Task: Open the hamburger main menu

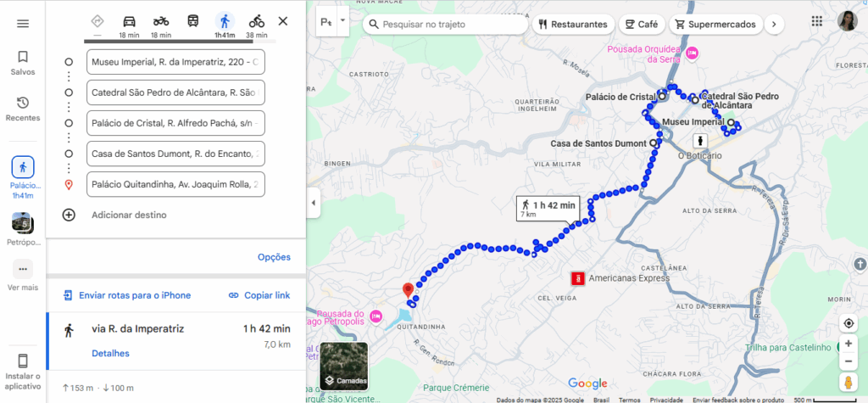Action: [x=23, y=24]
